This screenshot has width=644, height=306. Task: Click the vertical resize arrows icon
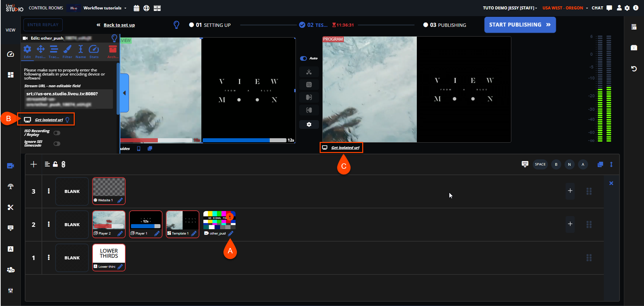(611, 164)
